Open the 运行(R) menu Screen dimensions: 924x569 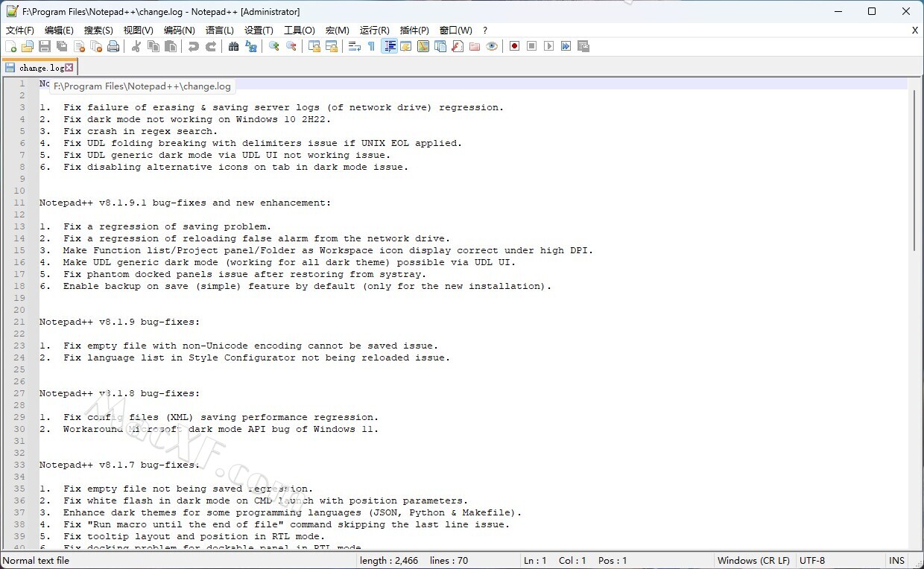point(375,31)
